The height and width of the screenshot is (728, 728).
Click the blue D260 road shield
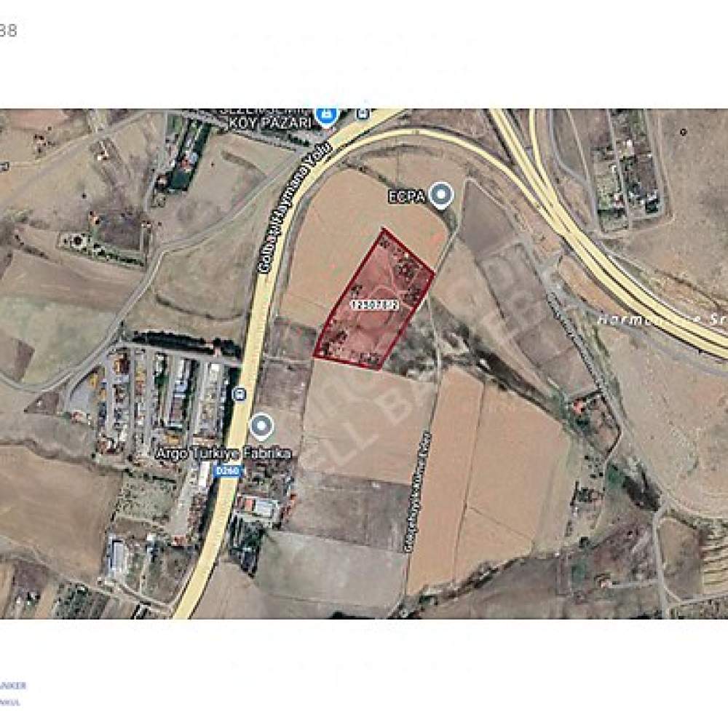(229, 471)
